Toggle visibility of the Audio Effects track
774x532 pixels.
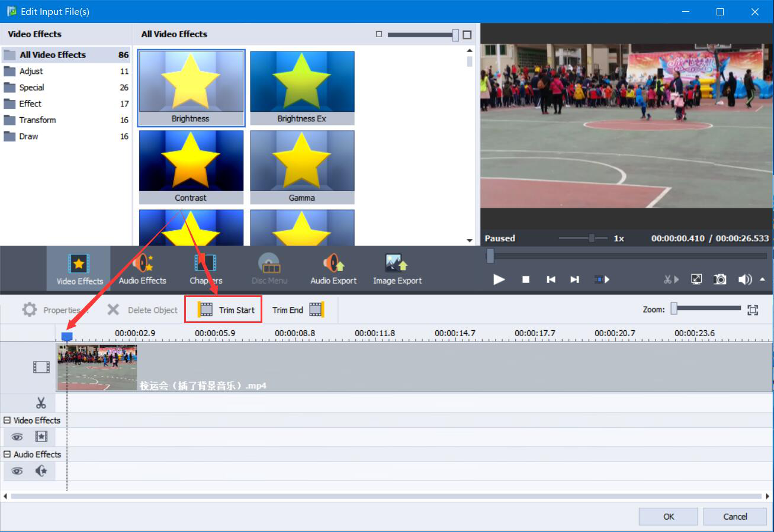point(17,471)
